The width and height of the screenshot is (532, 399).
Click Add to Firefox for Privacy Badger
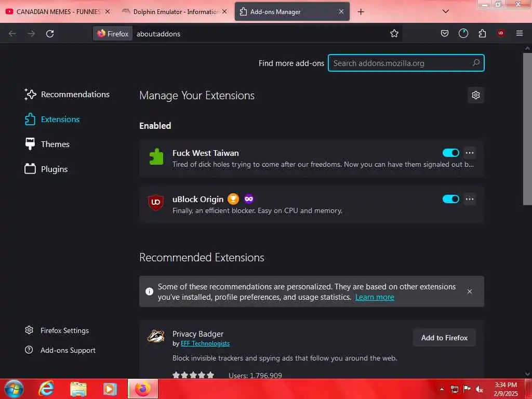tap(444, 338)
